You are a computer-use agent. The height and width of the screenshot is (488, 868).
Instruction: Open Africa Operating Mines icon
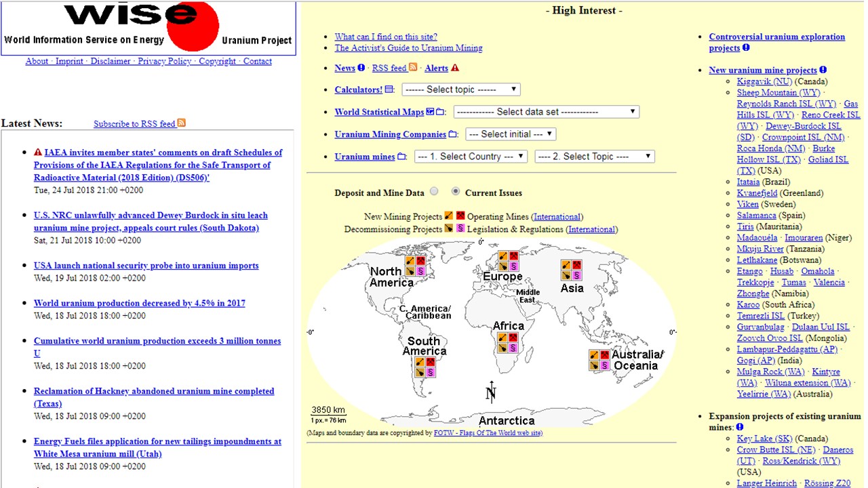tap(513, 338)
